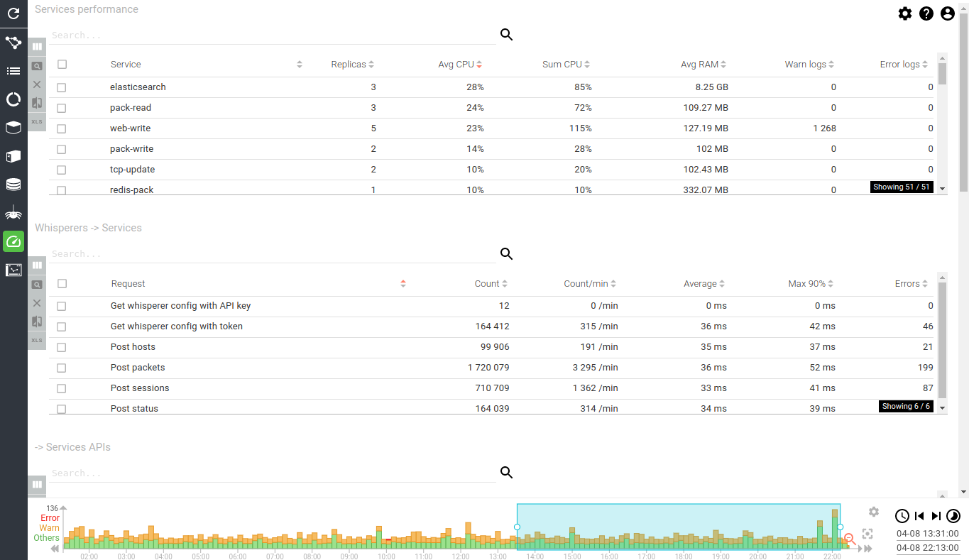The image size is (969, 560).
Task: Click the Services performance search magnifier
Action: coord(506,35)
